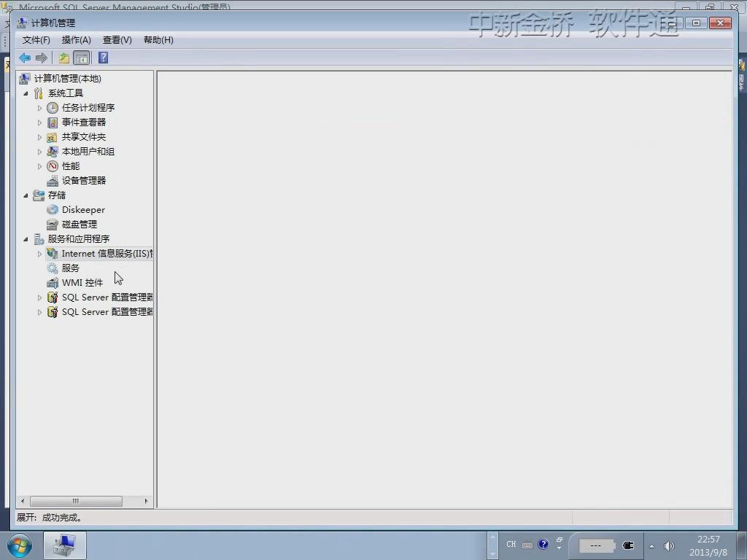Click the 性能 monitor icon

click(x=53, y=166)
